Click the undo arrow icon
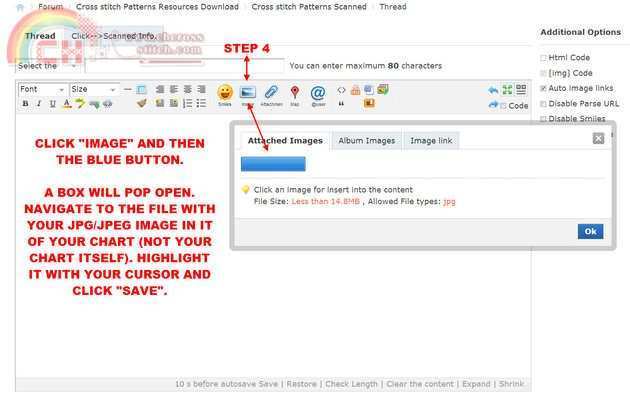 point(493,90)
